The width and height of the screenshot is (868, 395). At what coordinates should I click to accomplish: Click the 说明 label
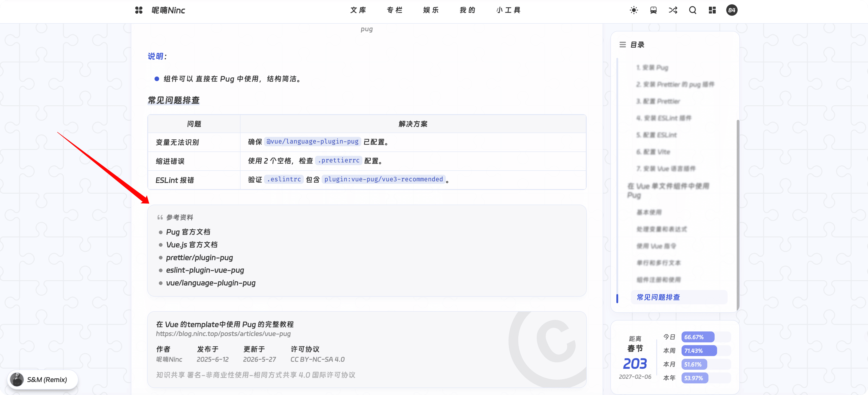[156, 56]
